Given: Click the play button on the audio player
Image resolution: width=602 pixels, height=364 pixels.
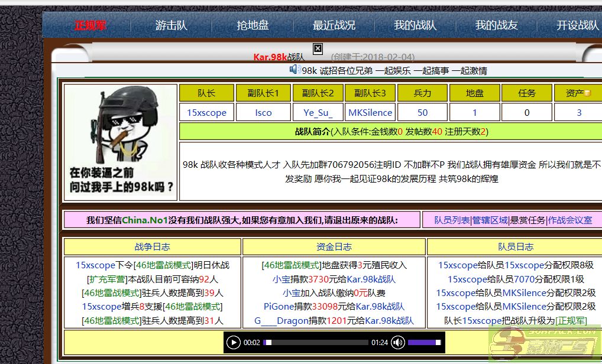Looking at the screenshot, I should click(234, 342).
